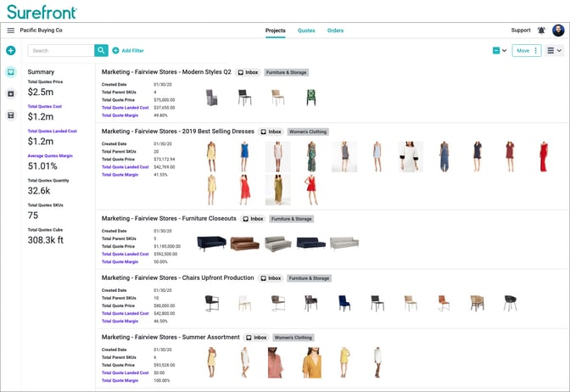The image size is (570, 392).
Task: Open the Furniture Closeouts project title
Action: [169, 218]
